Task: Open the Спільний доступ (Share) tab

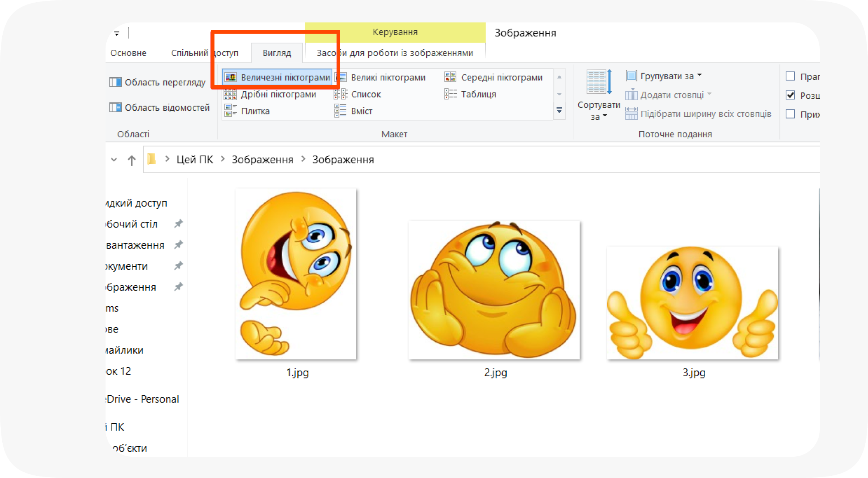Action: 204,53
